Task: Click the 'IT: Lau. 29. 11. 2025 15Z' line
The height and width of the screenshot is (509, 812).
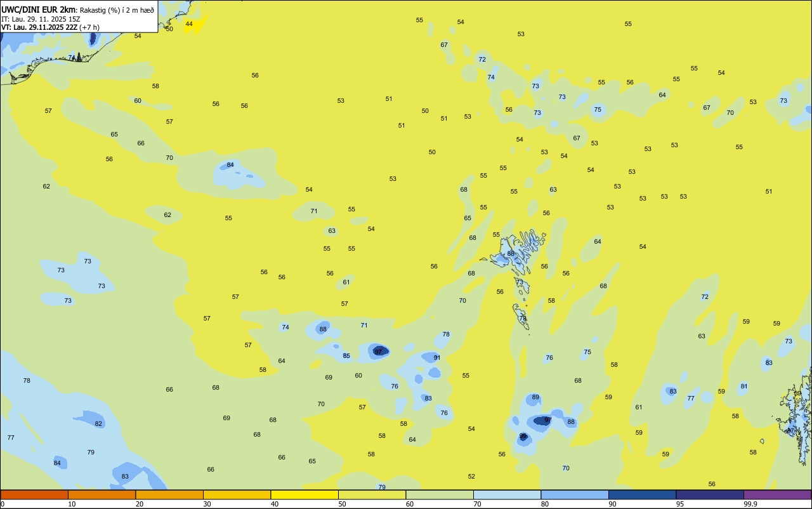Action: coord(39,18)
